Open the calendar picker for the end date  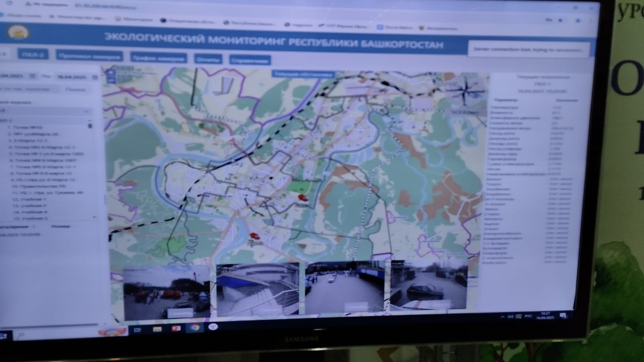[x=95, y=77]
